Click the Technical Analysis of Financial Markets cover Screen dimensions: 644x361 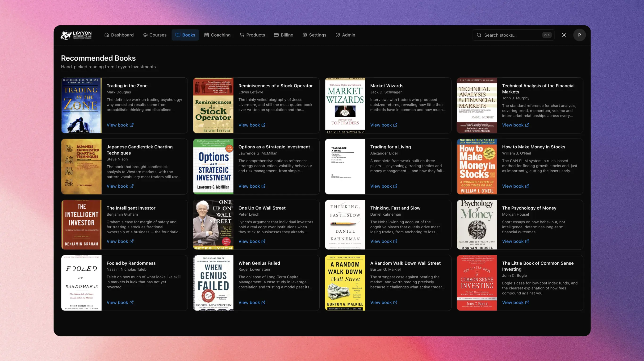[x=477, y=105]
